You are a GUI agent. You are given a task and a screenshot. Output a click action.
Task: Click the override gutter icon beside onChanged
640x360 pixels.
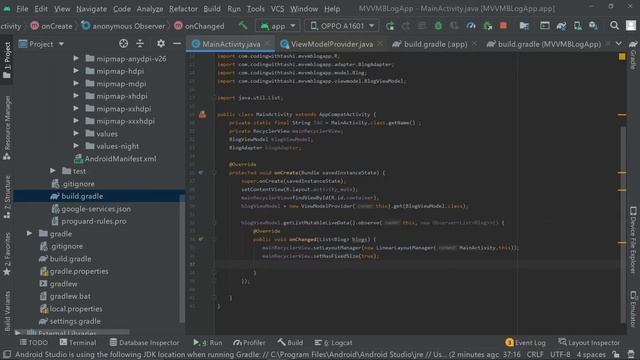tap(201, 239)
